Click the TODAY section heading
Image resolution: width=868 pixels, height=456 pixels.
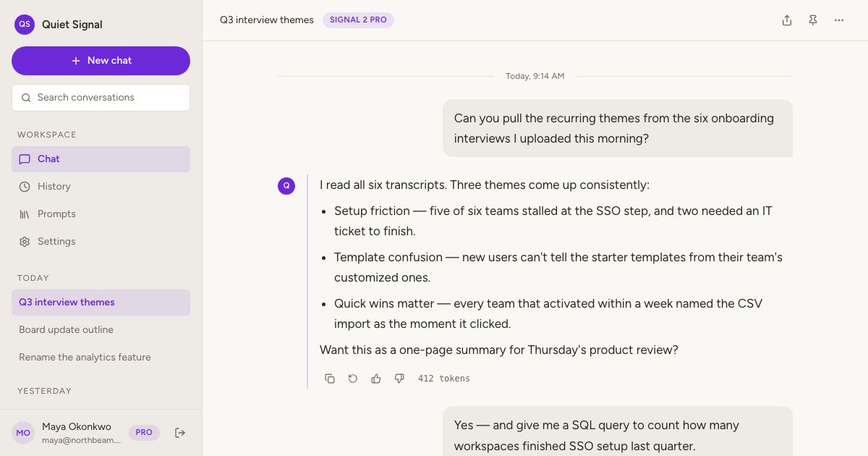[33, 278]
